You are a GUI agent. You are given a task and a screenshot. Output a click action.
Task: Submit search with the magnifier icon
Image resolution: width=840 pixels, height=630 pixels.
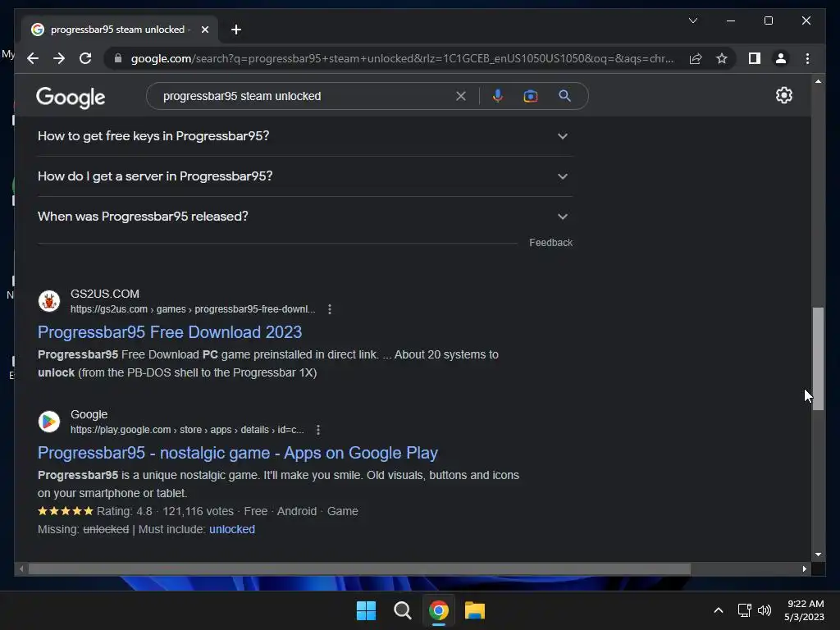click(x=564, y=96)
